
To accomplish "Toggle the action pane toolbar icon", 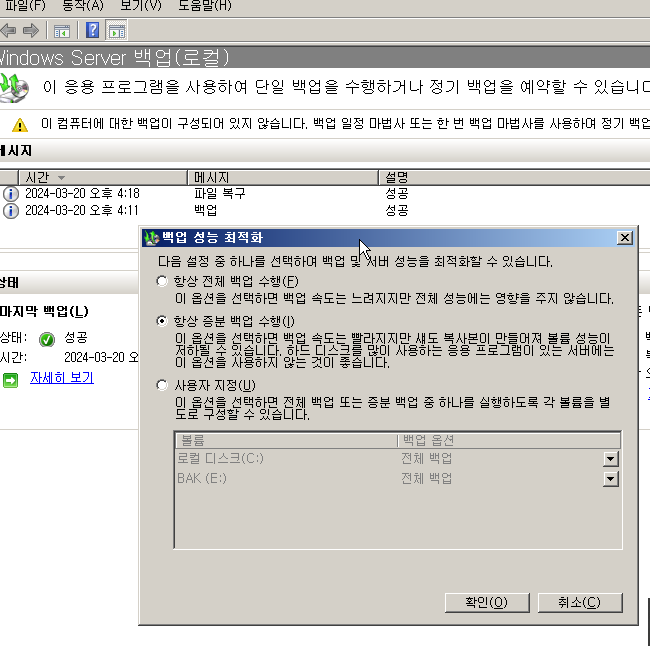I will 116,31.
